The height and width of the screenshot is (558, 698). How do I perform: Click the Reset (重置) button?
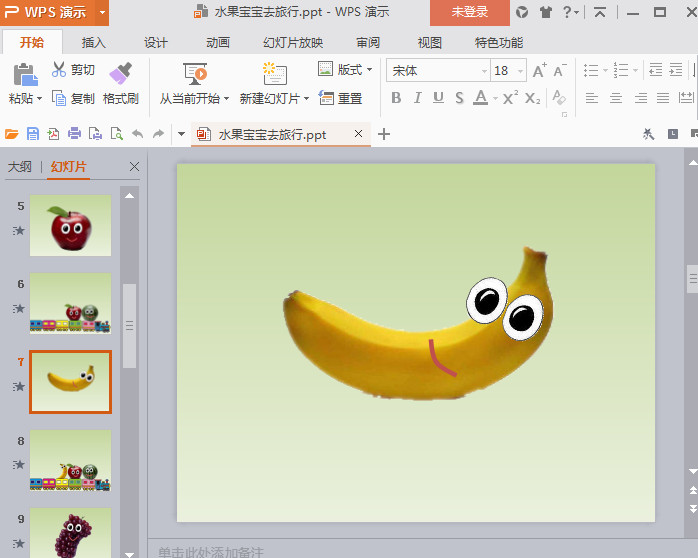(x=341, y=98)
